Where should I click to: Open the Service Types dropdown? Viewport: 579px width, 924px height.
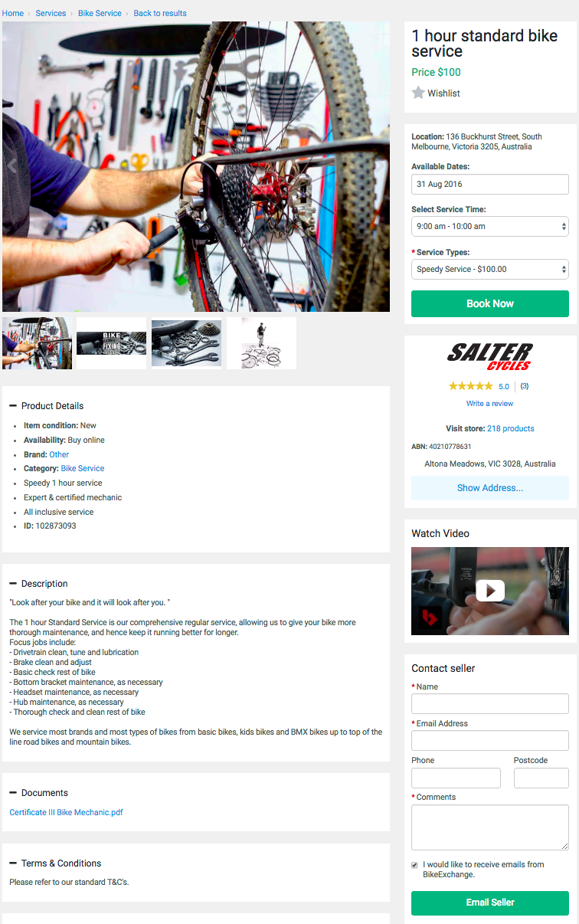coord(490,270)
